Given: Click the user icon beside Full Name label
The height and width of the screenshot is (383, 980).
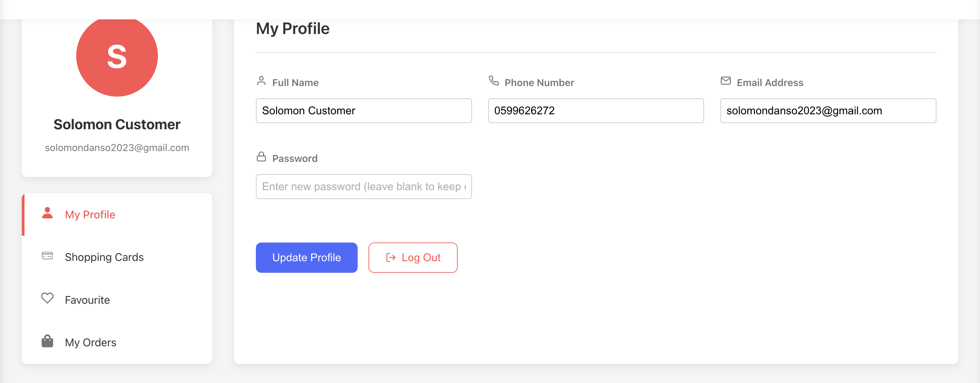Looking at the screenshot, I should click(261, 81).
